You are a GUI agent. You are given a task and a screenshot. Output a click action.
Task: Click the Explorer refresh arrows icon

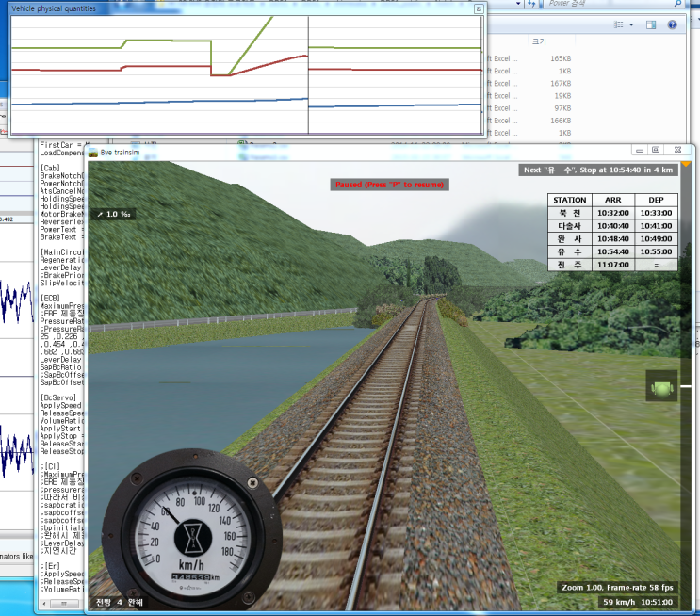coord(532,4)
